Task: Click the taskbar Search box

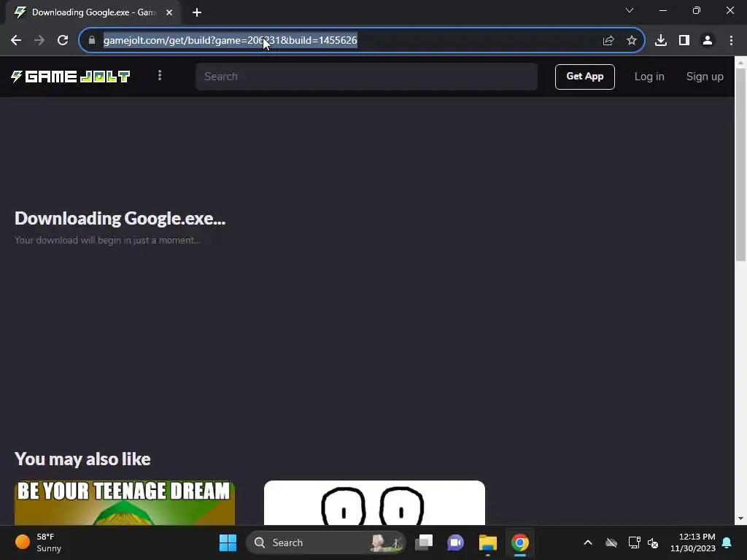Action: click(326, 542)
